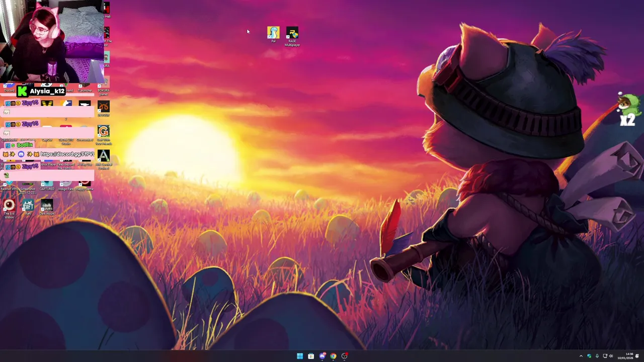This screenshot has height=362, width=644.
Task: Open the network tray icon
Action: click(605, 356)
